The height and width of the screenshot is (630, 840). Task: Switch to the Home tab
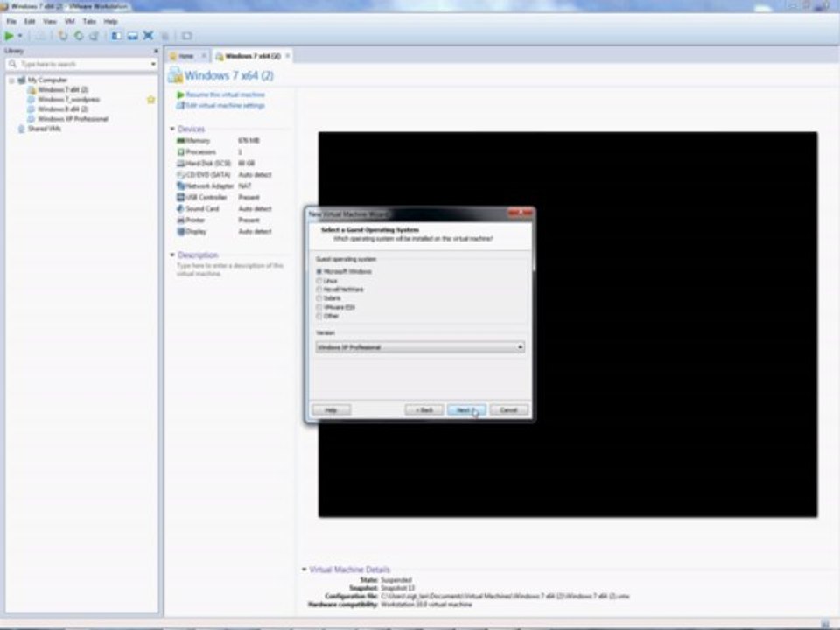(185, 56)
